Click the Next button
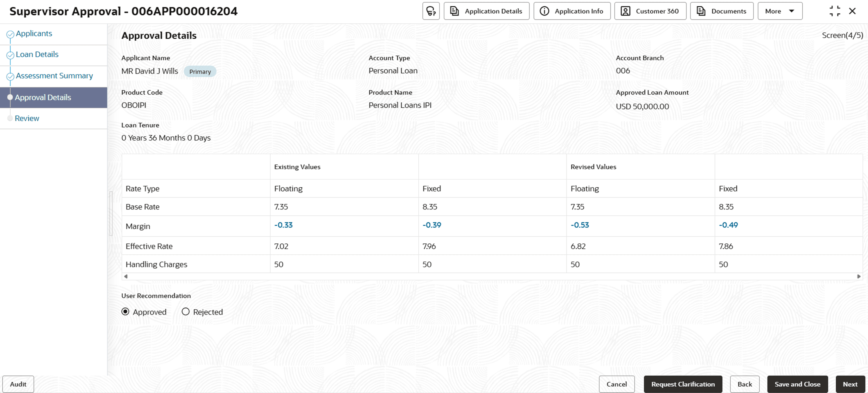The width and height of the screenshot is (868, 393). 850,384
